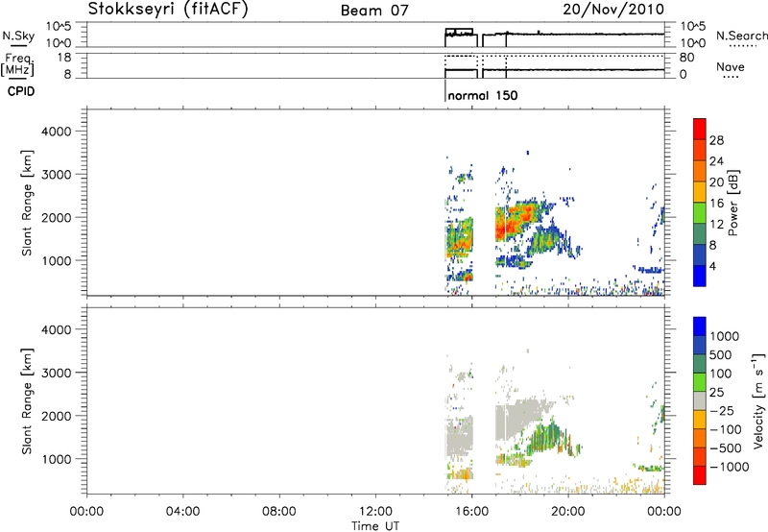768x532 pixels.
Task: Pick the blue top segment of Velocity bar
Action: pos(700,326)
